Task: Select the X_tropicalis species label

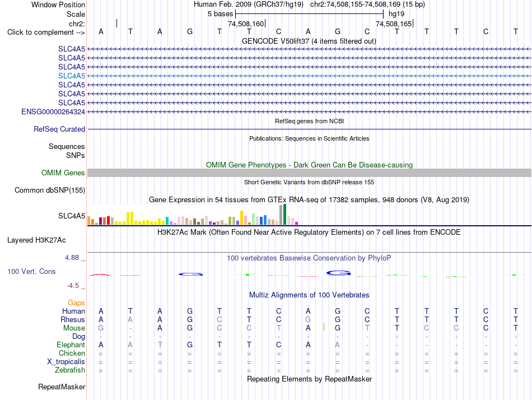Action: point(66,362)
